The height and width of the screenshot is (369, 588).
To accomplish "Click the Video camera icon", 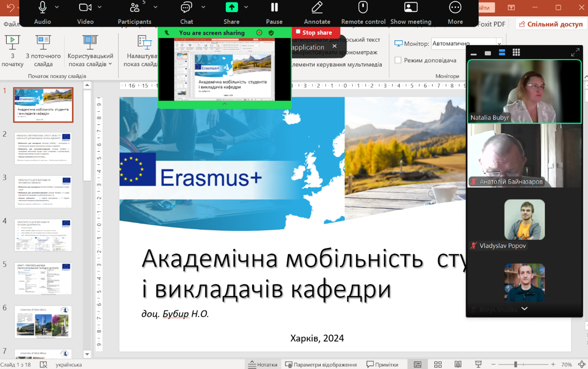I will 85,8.
